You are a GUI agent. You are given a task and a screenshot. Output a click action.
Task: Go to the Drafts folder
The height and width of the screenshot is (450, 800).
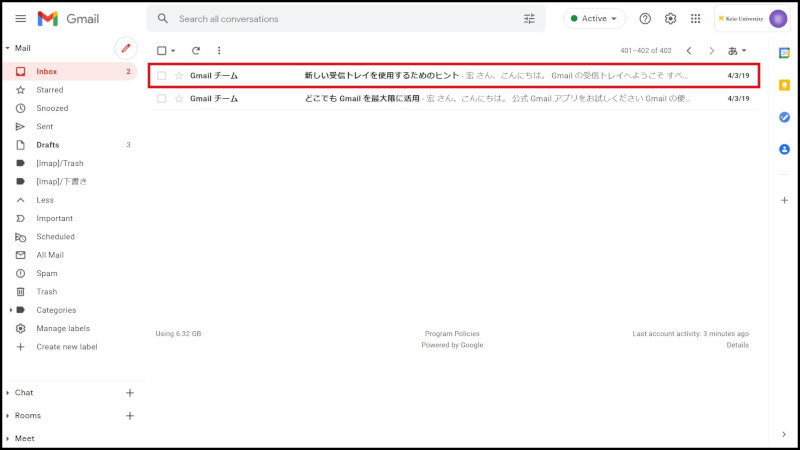(x=48, y=145)
